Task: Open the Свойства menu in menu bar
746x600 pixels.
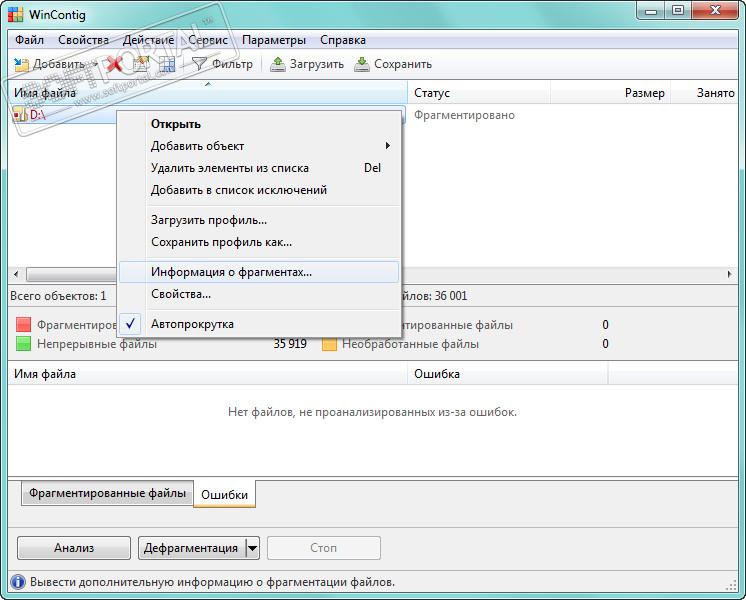Action: 83,40
